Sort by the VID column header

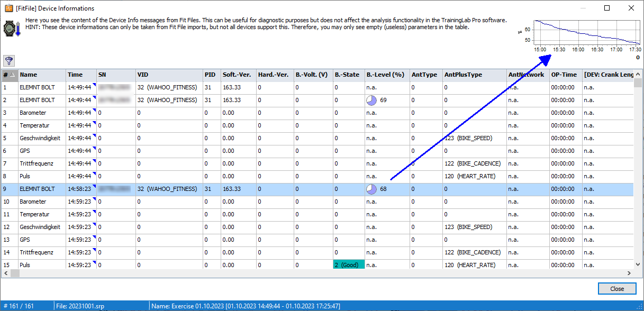pyautogui.click(x=169, y=75)
